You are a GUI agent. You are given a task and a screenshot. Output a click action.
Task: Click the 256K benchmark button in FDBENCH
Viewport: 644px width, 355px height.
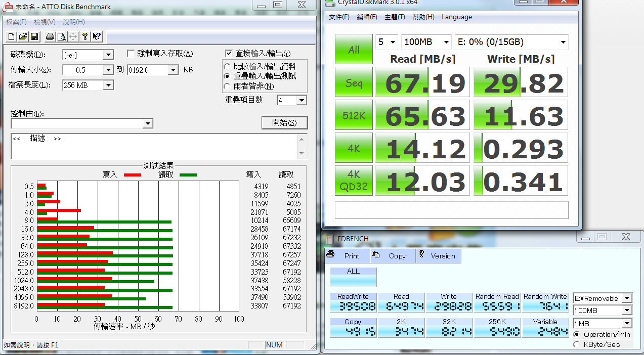(x=497, y=328)
